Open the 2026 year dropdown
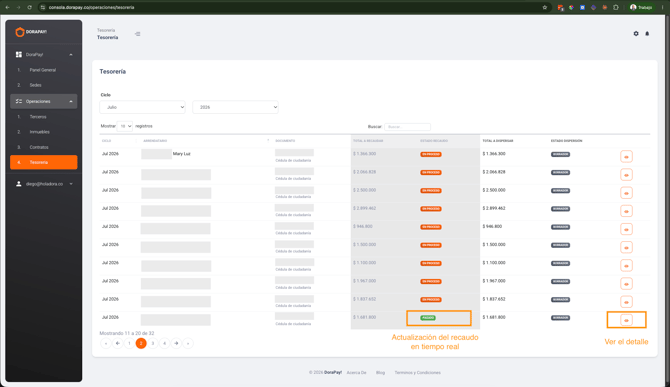670x387 pixels. tap(235, 107)
